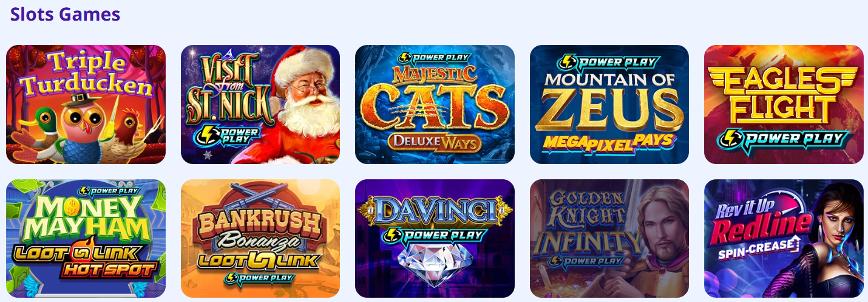The width and height of the screenshot is (868, 302).
Task: Select Majestic Cats Deluxe Ways tile
Action: pos(435,105)
